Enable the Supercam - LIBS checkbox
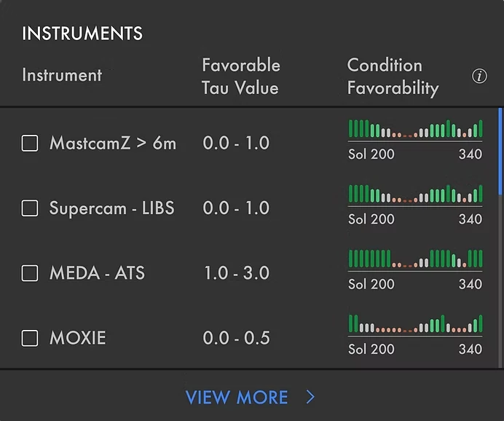The image size is (504, 421). (30, 208)
